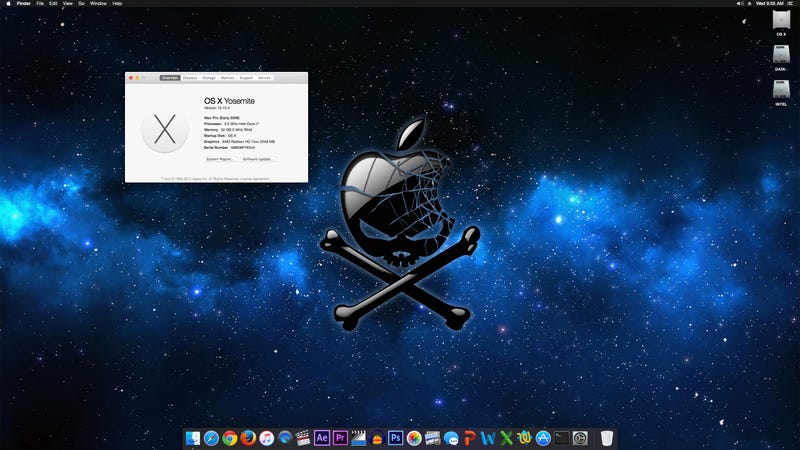Click the Software Update button
Image resolution: width=800 pixels, height=450 pixels.
click(x=257, y=159)
